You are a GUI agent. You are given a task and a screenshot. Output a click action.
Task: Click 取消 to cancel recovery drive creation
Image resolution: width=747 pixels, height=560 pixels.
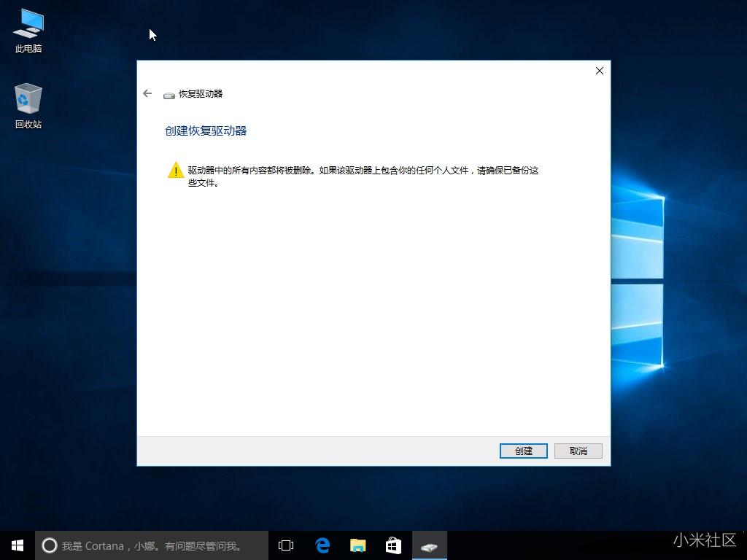(x=578, y=451)
